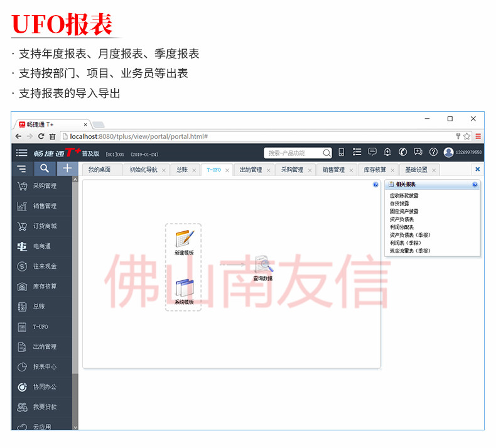This screenshot has height=448, width=496.
Task: Click the help question mark icon in the header
Action: [x=433, y=152]
